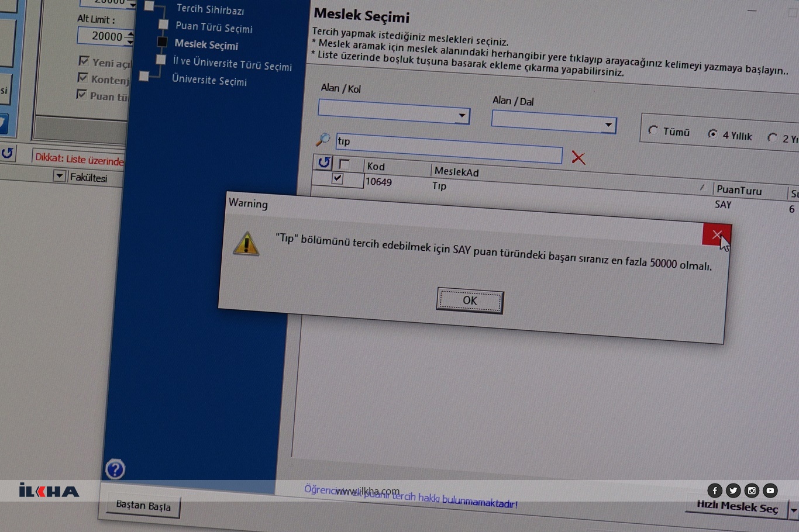Click the refresh icon in table header
Image resolution: width=799 pixels, height=532 pixels.
tap(324, 163)
